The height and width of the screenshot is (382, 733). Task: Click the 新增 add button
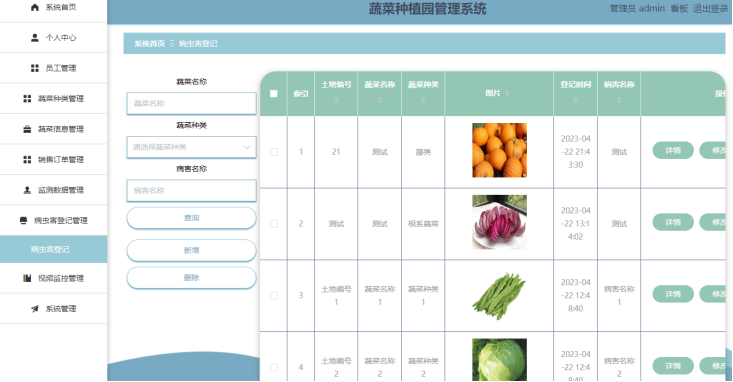coord(191,251)
